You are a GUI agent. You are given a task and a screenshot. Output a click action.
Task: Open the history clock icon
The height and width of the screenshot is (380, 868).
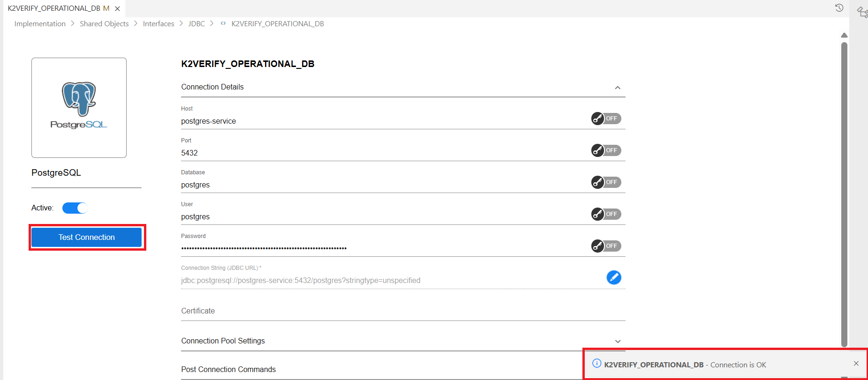(x=839, y=7)
